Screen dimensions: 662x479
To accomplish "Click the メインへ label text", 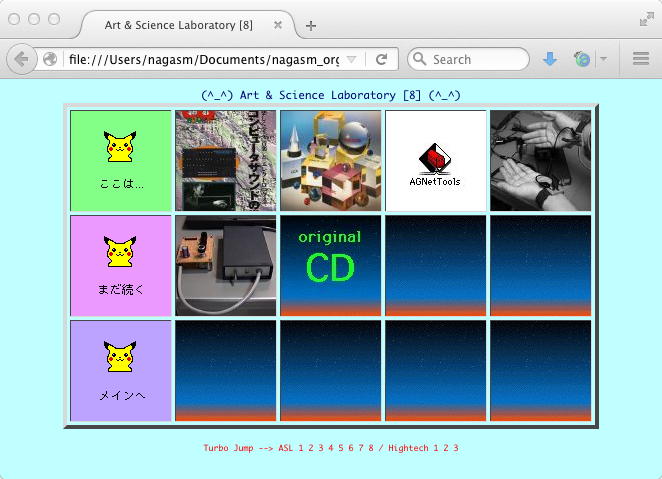I will pyautogui.click(x=122, y=395).
